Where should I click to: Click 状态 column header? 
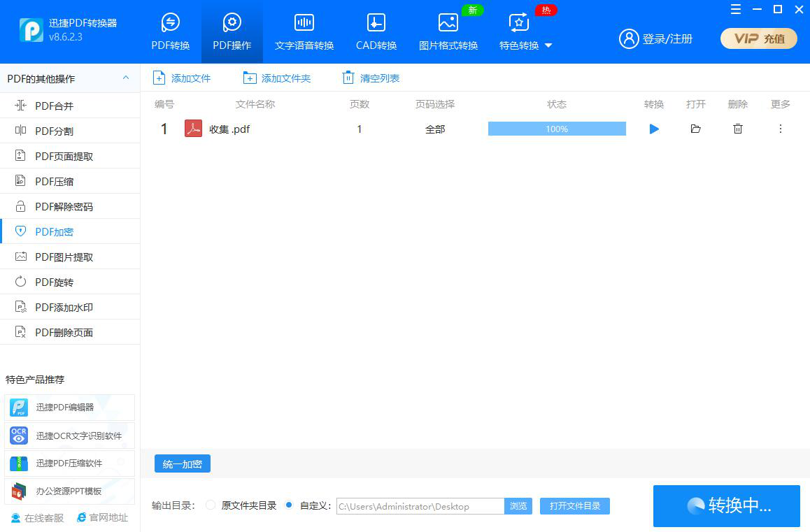pyautogui.click(x=557, y=104)
